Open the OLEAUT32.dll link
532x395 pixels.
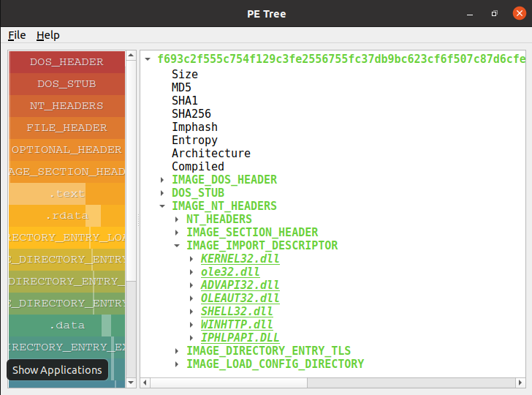click(x=240, y=298)
